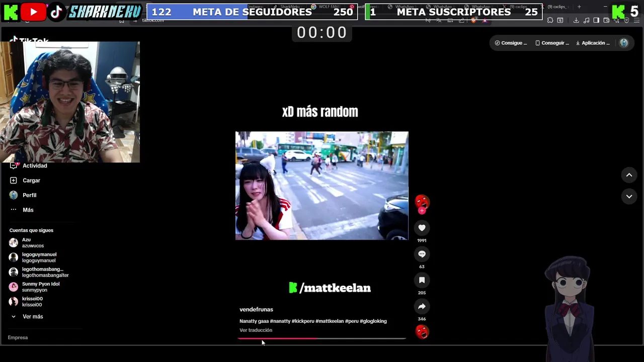This screenshot has width=644, height=362.
Task: Open creator profile vendefrunas
Action: click(x=256, y=310)
